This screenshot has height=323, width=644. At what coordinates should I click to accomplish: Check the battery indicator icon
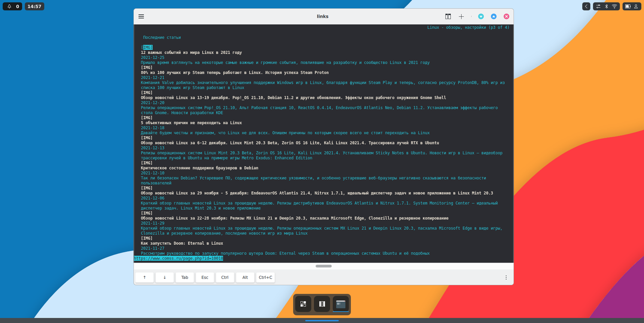coord(627,6)
